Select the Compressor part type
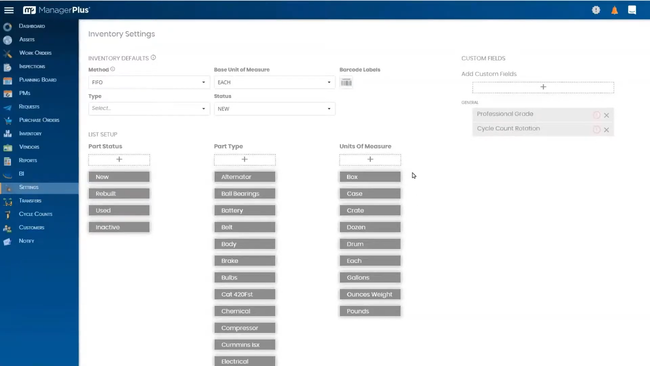The image size is (650, 366). 245,328
